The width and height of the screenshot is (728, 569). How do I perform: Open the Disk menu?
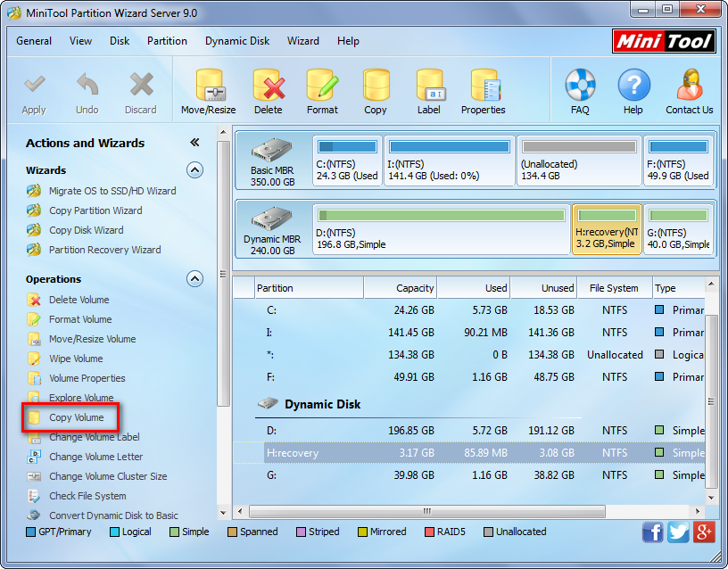[x=120, y=41]
